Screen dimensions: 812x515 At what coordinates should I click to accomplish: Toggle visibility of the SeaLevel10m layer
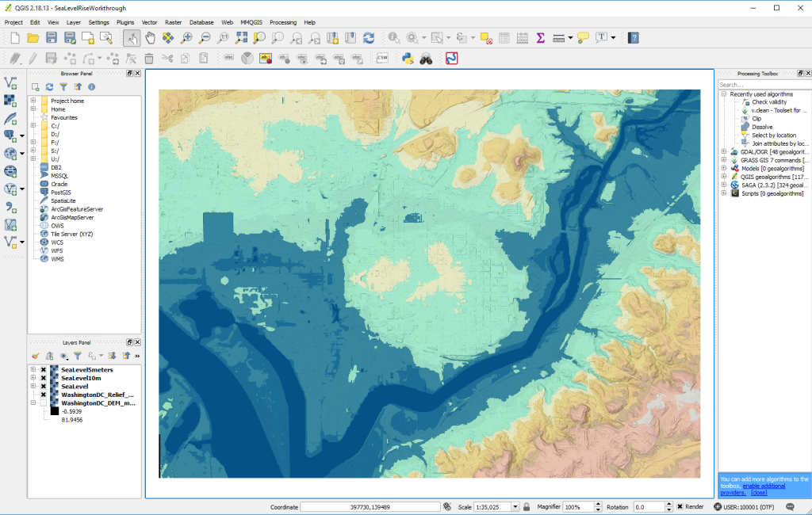(44, 378)
